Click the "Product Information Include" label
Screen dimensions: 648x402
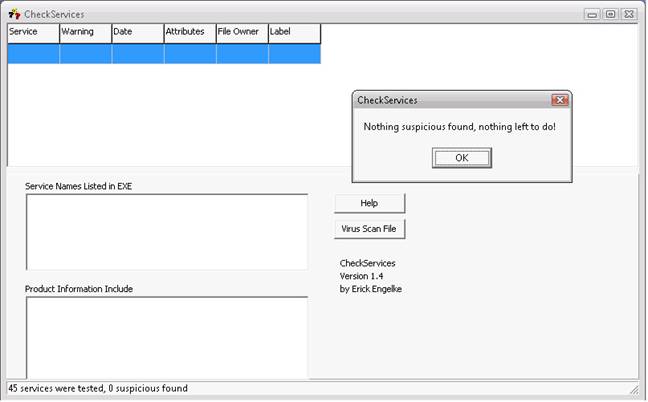(x=79, y=289)
